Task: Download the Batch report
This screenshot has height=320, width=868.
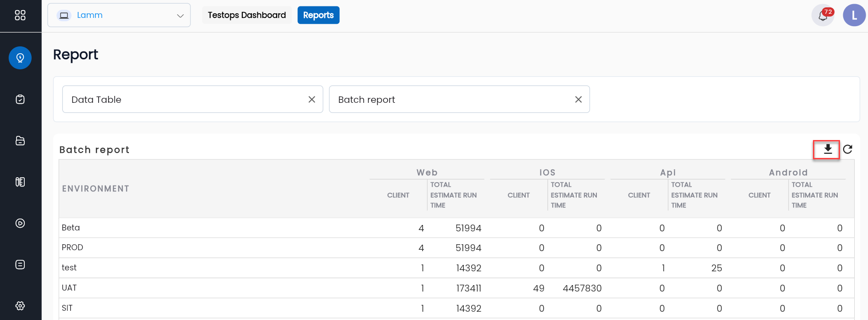Action: click(x=828, y=149)
